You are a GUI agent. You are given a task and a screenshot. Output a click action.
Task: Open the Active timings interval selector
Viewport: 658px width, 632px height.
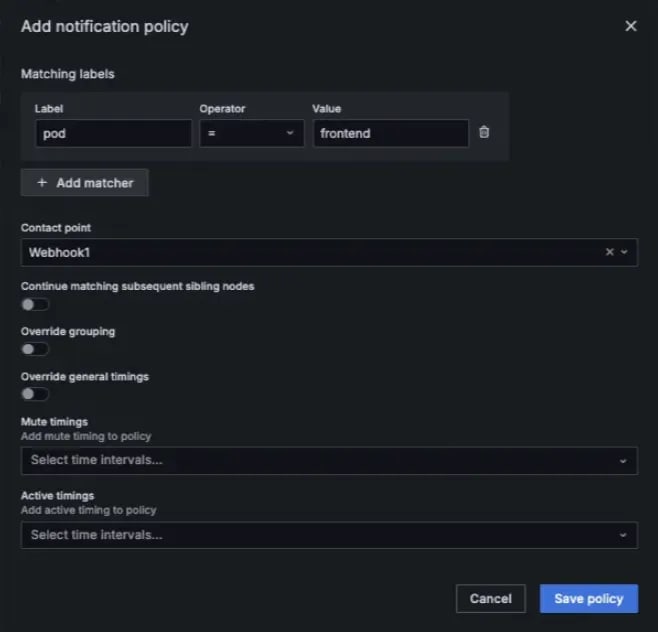(329, 535)
